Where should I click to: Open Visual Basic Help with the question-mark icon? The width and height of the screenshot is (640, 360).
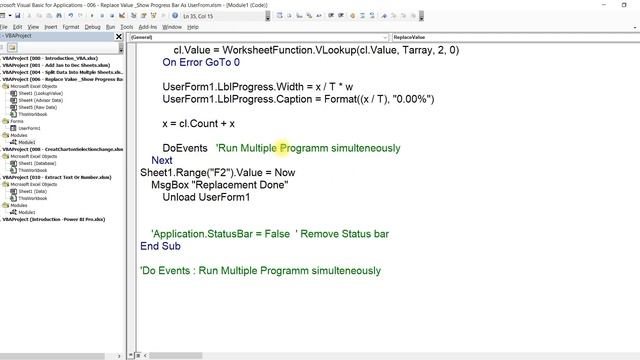tap(175, 16)
